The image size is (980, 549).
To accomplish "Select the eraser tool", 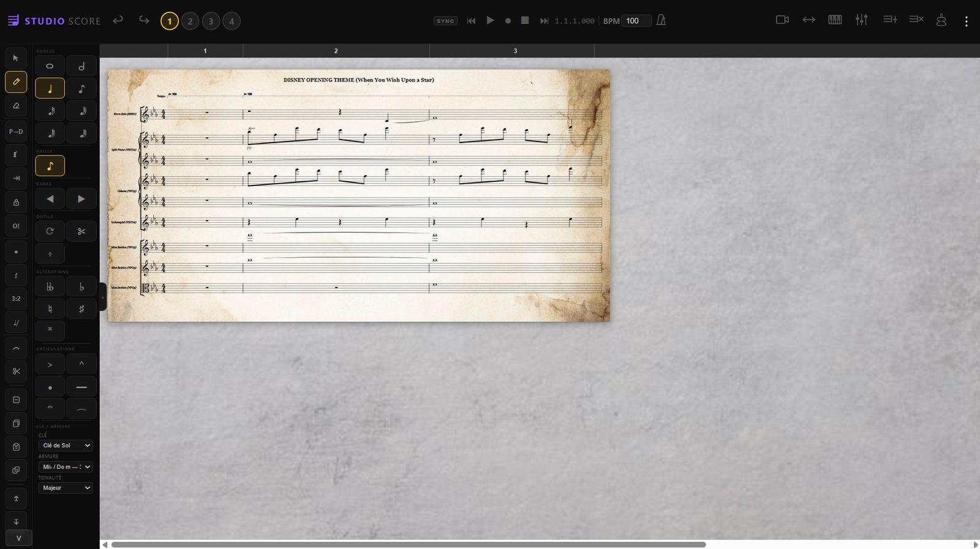I will 16,105.
